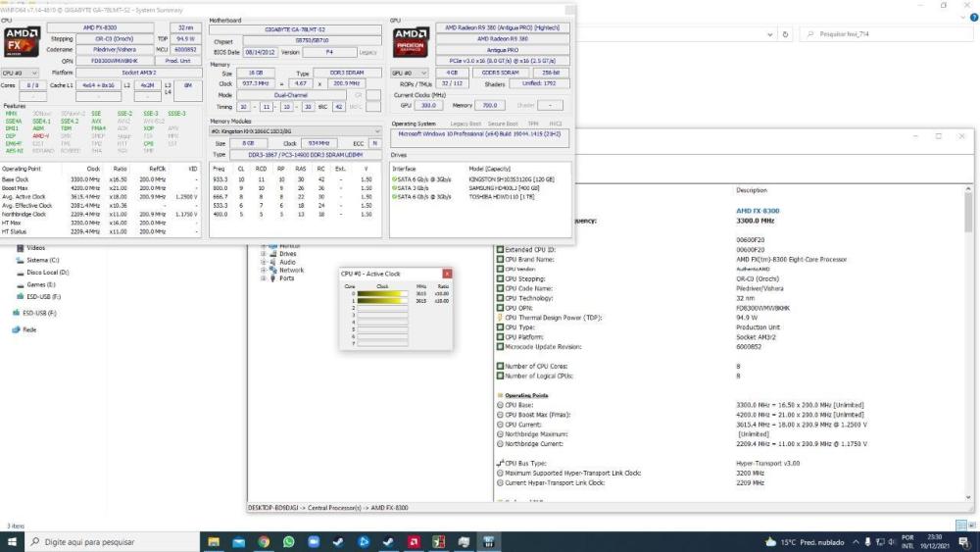980x552 pixels.
Task: Select the Ports item in device tree
Action: point(286,278)
